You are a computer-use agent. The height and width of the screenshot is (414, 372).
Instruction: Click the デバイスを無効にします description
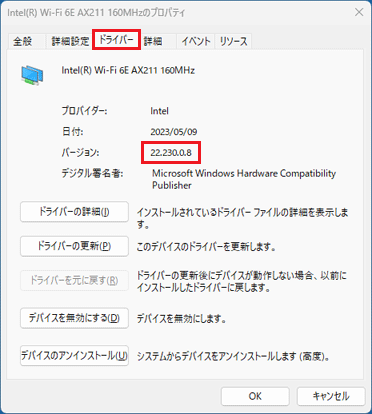pyautogui.click(x=181, y=319)
